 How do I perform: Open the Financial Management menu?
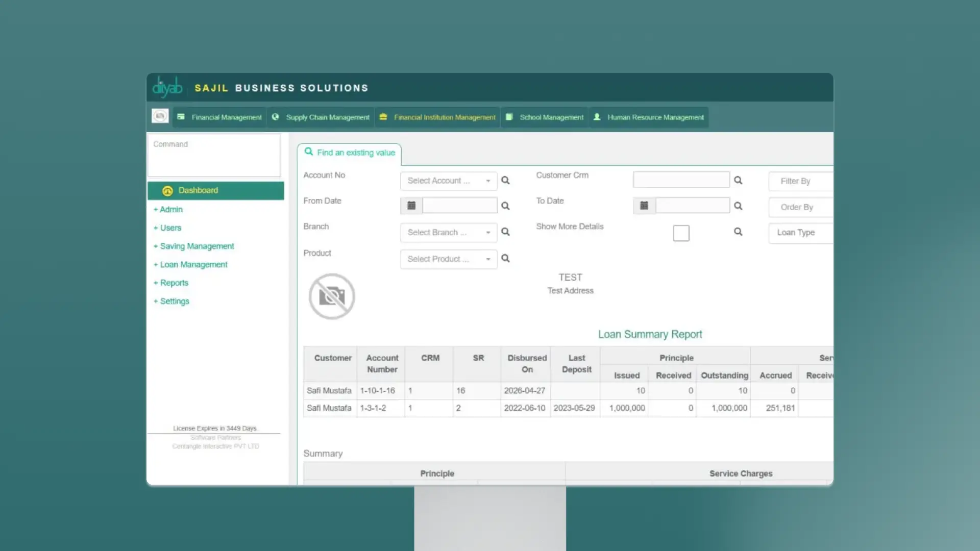tap(219, 117)
